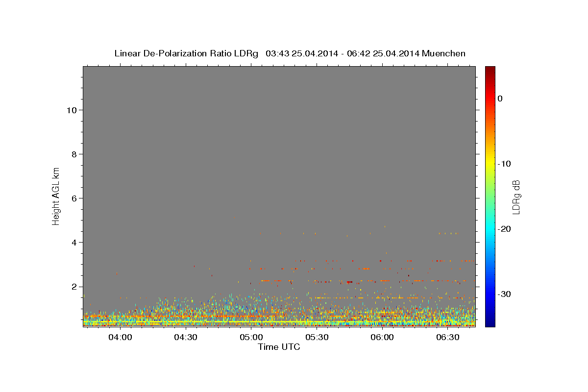
Task: Click the plot title 'Linear De-Polarization Ratio LDRg'
Action: (186, 53)
